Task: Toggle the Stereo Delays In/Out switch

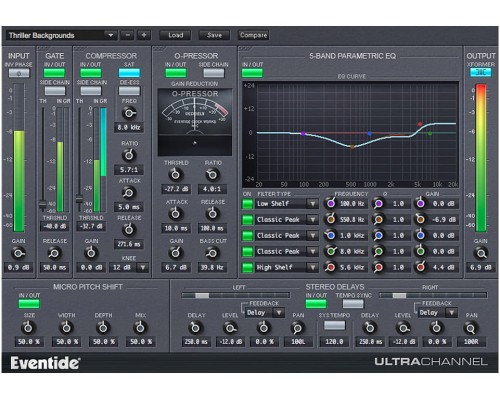Action: click(316, 304)
